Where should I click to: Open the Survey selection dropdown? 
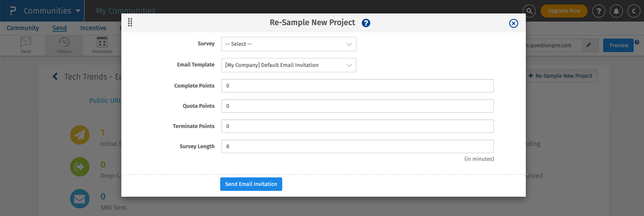pos(289,44)
